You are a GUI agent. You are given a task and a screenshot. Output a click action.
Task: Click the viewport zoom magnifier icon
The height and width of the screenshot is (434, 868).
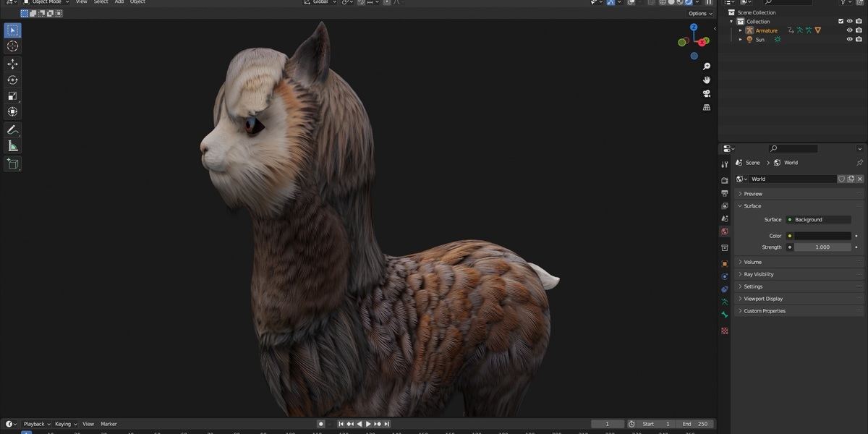tap(707, 67)
